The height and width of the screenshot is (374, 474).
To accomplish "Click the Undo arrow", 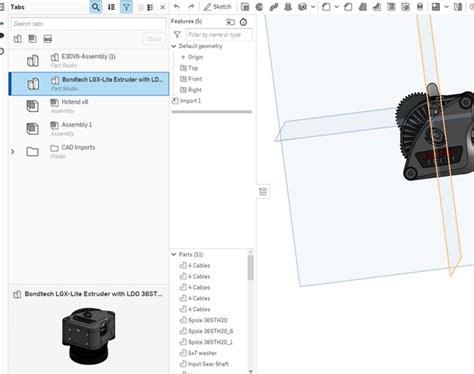I will (x=177, y=7).
